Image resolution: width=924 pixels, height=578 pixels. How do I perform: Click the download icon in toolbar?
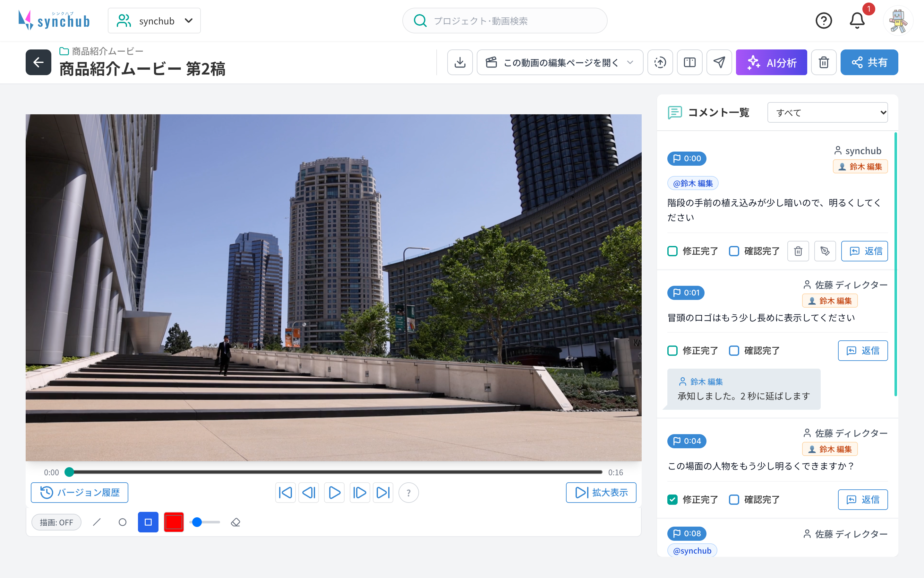(x=460, y=62)
